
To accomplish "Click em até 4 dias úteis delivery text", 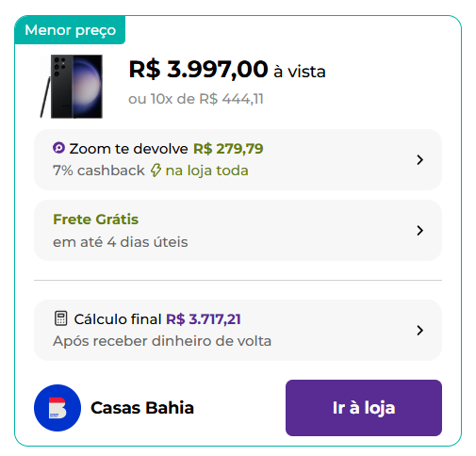I will point(121,242).
